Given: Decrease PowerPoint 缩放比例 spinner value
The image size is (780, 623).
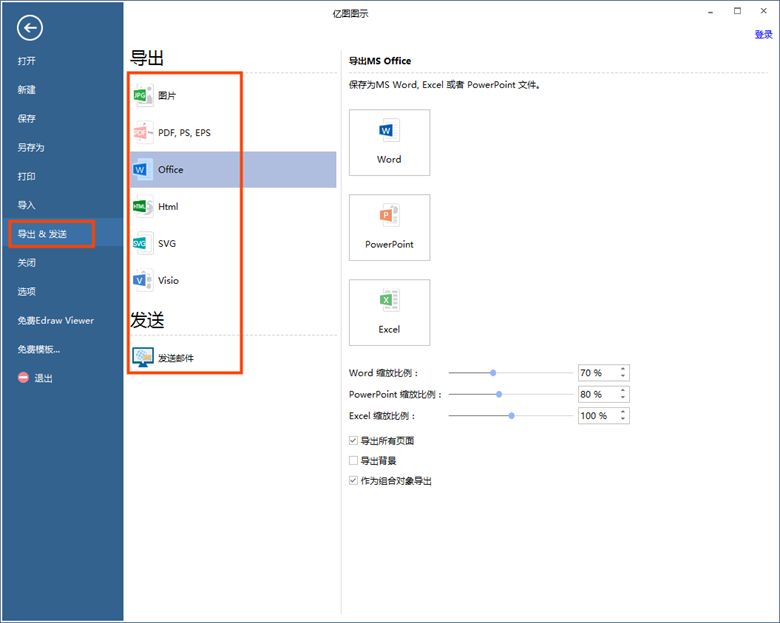Looking at the screenshot, I should click(x=623, y=398).
